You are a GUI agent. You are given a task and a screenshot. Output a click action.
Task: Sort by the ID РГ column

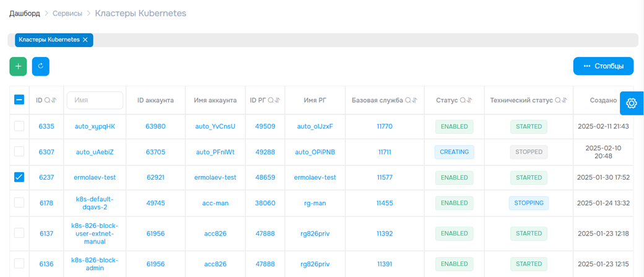[279, 100]
